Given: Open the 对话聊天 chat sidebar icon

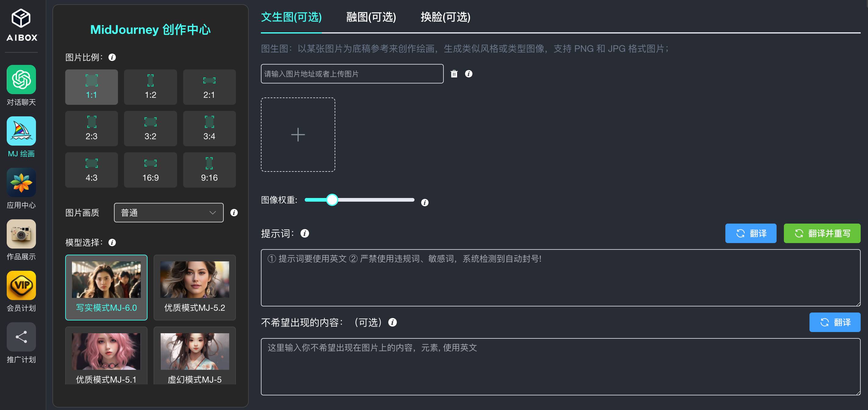Looking at the screenshot, I should tap(21, 80).
